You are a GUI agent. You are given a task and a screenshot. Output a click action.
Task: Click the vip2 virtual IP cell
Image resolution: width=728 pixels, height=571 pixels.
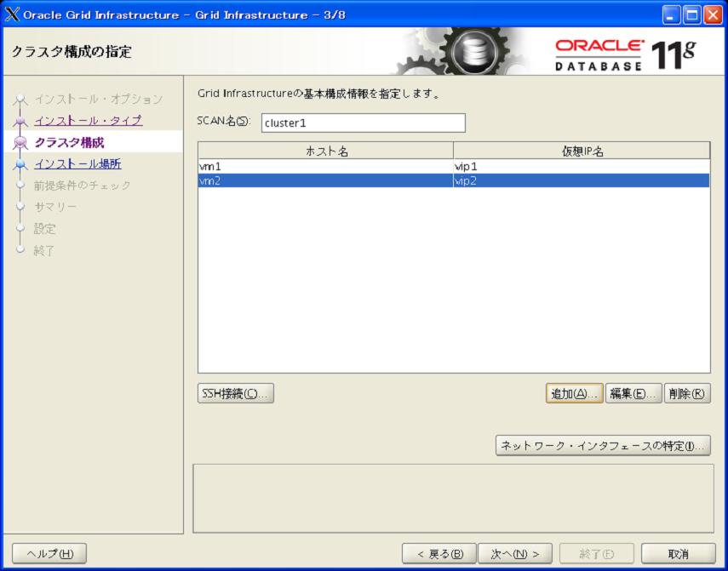582,181
